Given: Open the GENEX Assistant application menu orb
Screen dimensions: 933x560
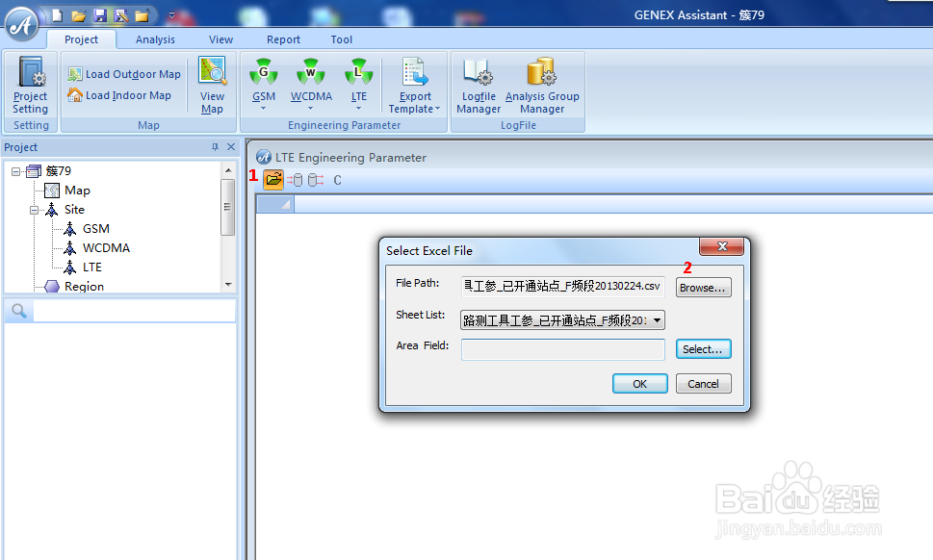Looking at the screenshot, I should point(22,24).
